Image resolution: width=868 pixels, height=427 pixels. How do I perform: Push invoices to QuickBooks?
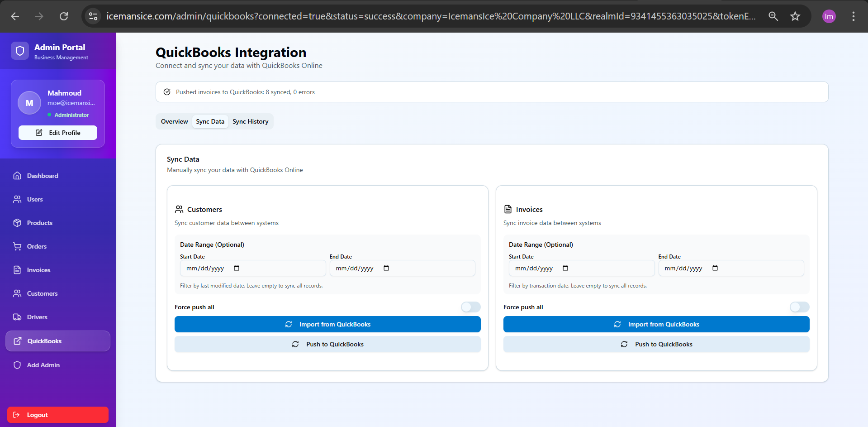pyautogui.click(x=656, y=344)
